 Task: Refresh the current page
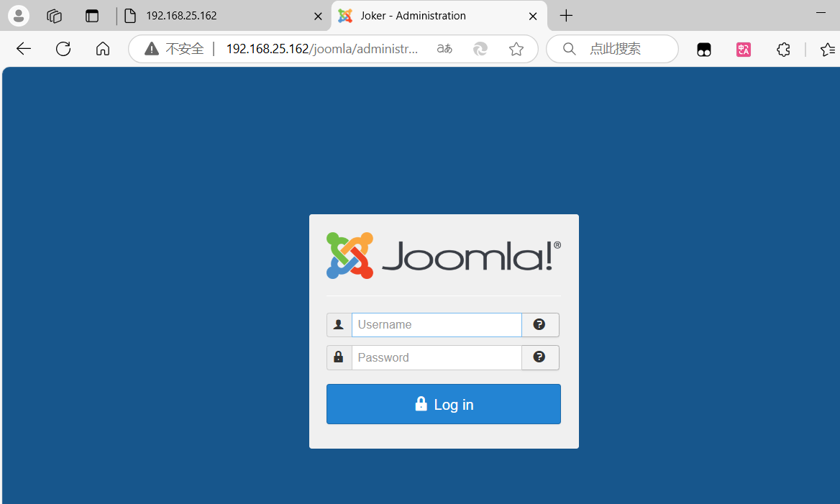(x=63, y=49)
